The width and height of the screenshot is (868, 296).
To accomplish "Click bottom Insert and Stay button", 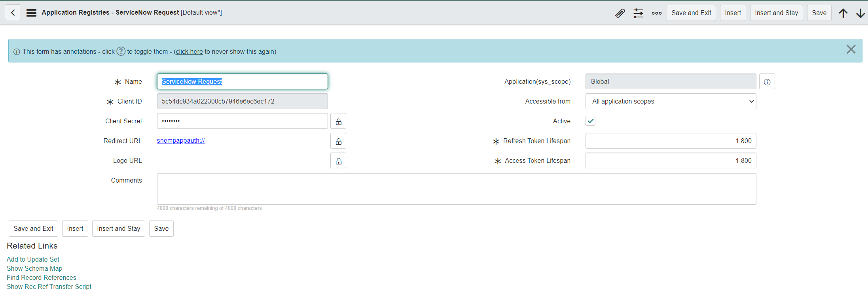I will coord(119,228).
